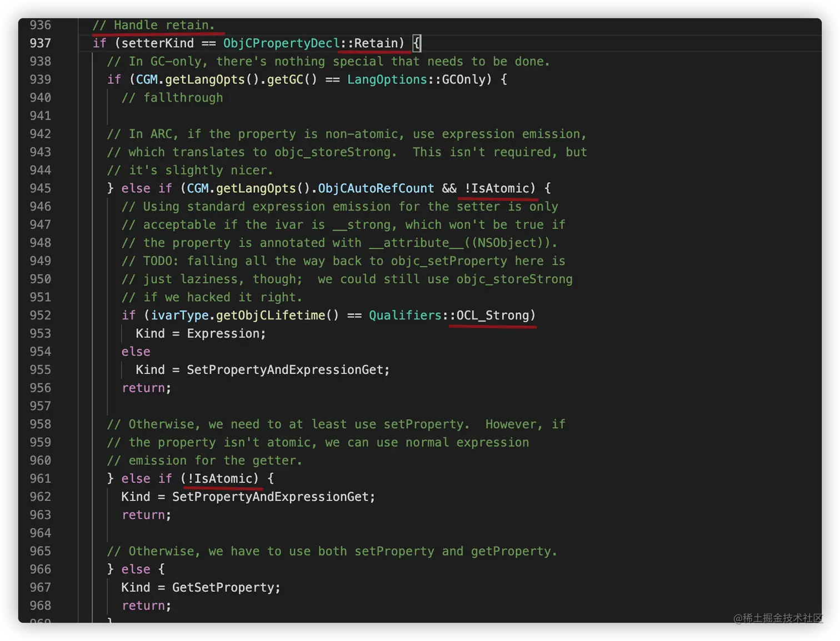This screenshot has height=641, width=840.
Task: Click 'ObjCAutoRefCount' on line 945
Action: (x=376, y=188)
